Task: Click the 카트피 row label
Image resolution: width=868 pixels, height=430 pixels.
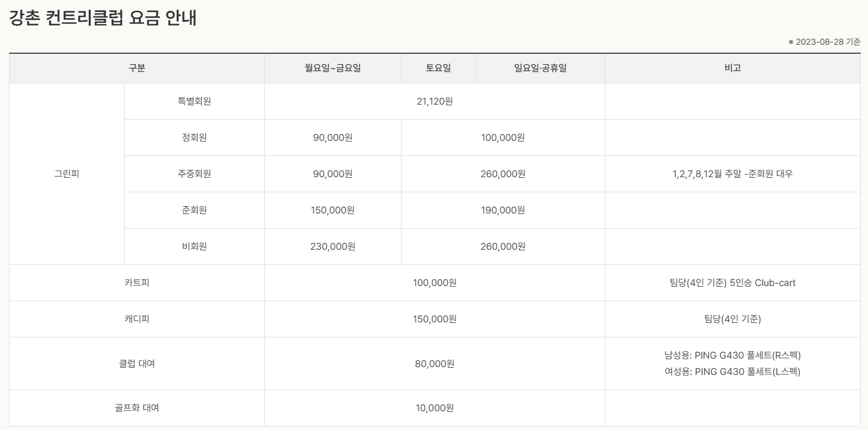Action: point(137,283)
